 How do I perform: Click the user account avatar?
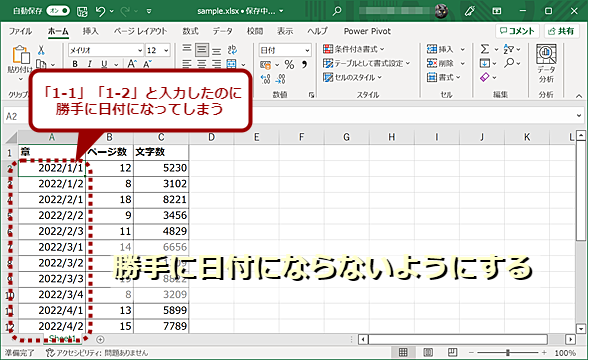[441, 11]
